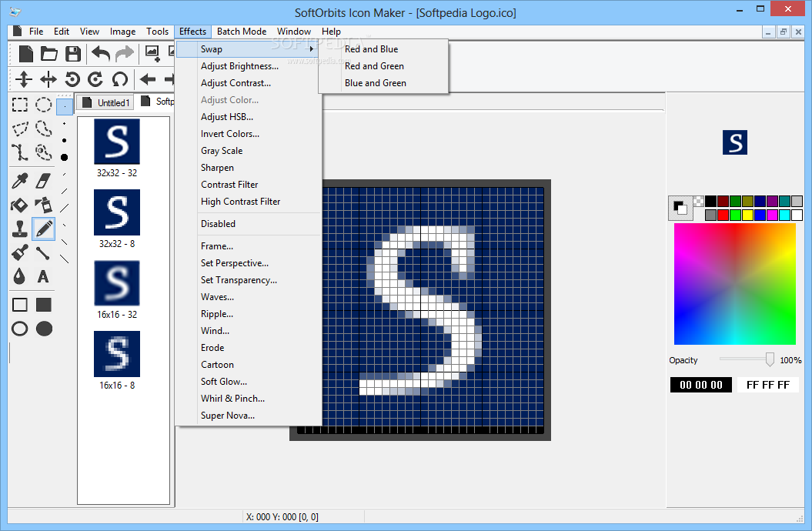Choose the Super Nova... effect
The height and width of the screenshot is (531, 812).
coord(248,416)
